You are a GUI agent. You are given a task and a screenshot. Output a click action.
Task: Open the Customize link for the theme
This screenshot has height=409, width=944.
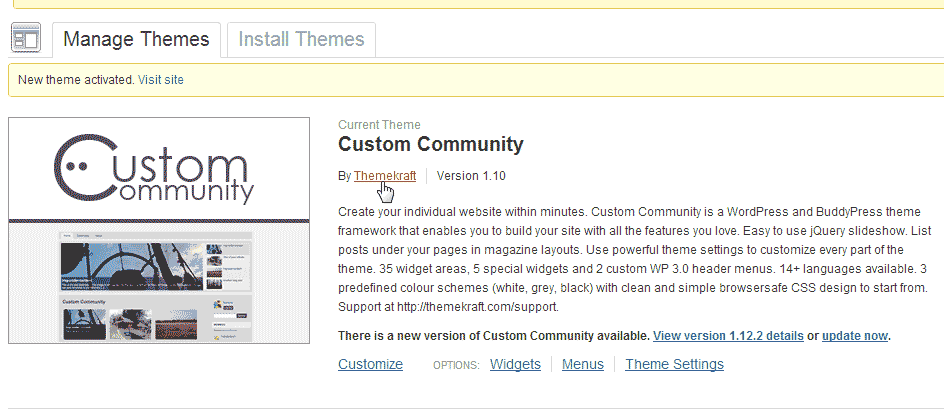370,364
